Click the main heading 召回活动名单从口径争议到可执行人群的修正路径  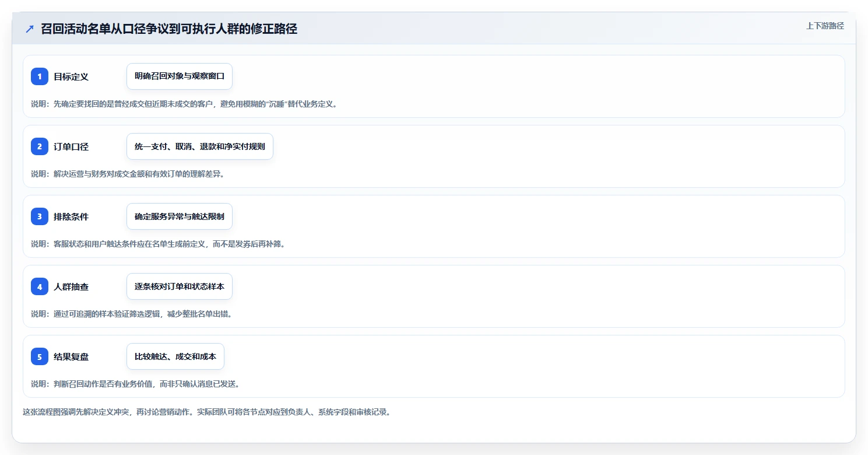coord(169,29)
